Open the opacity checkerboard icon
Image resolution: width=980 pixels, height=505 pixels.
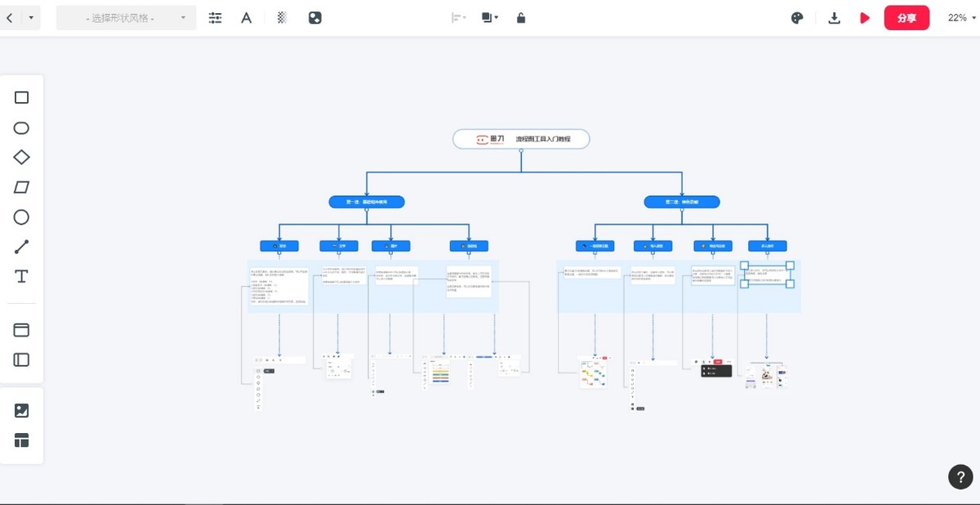(282, 17)
